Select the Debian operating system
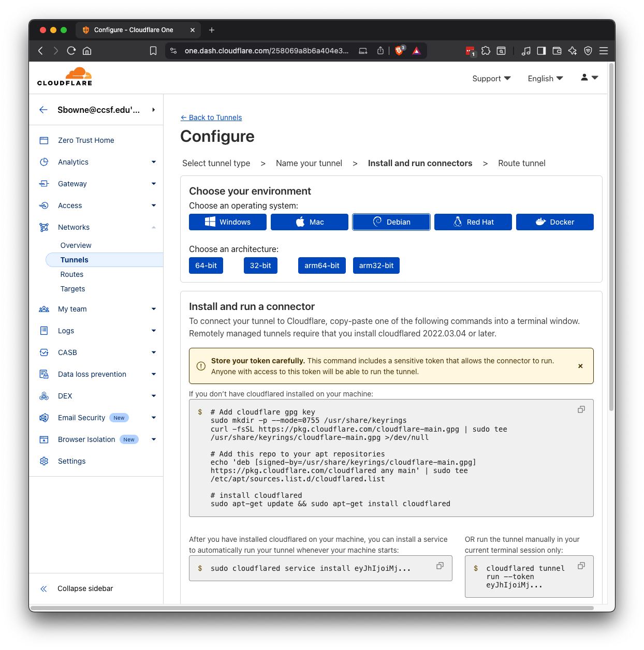 coord(391,222)
